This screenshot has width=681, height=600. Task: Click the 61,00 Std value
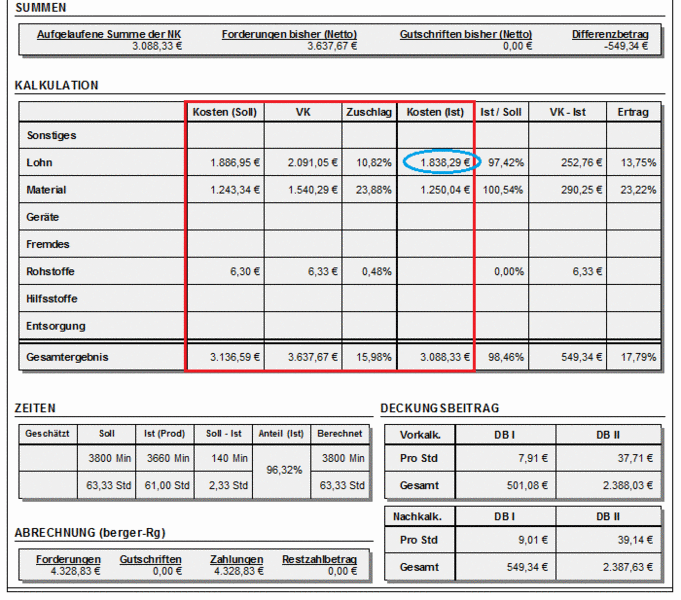(167, 485)
